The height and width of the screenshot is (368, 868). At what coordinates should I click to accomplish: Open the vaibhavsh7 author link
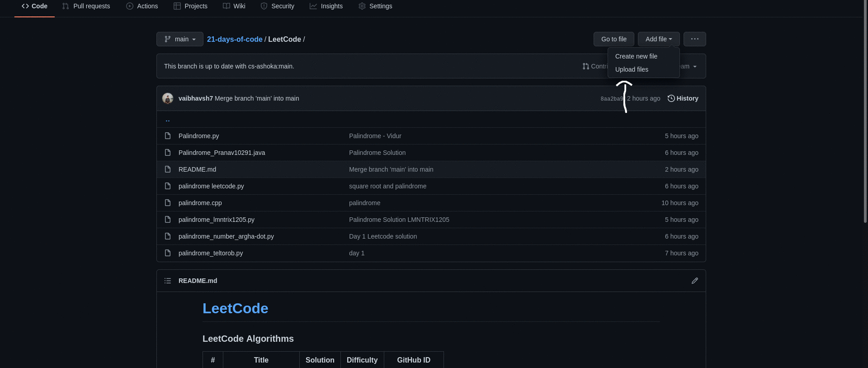(x=196, y=99)
